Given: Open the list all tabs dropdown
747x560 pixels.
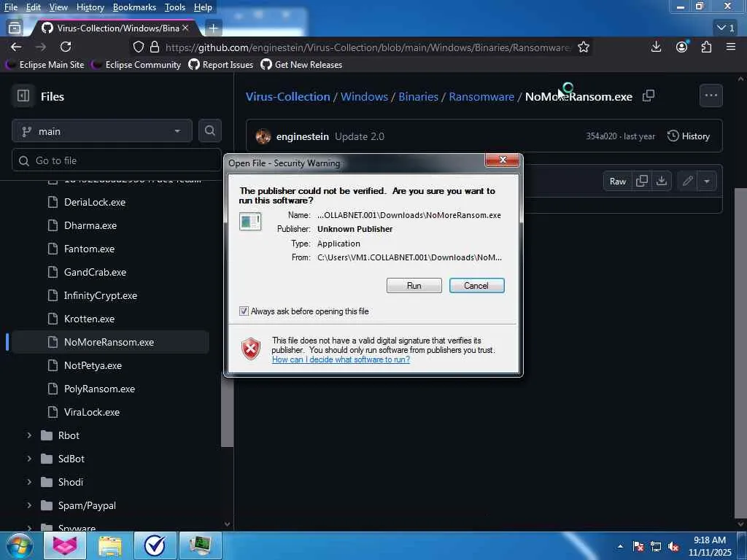Looking at the screenshot, I should click(x=726, y=28).
